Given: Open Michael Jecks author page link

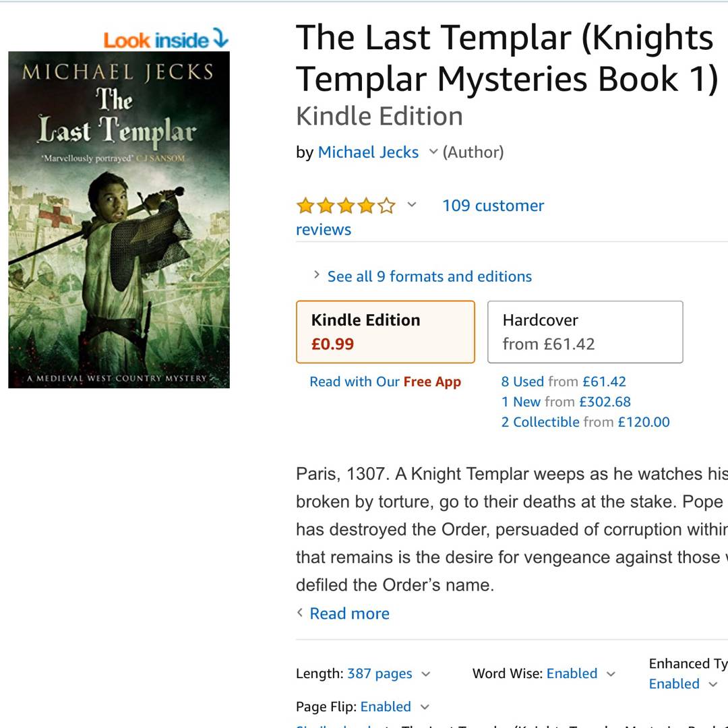Looking at the screenshot, I should tap(368, 152).
